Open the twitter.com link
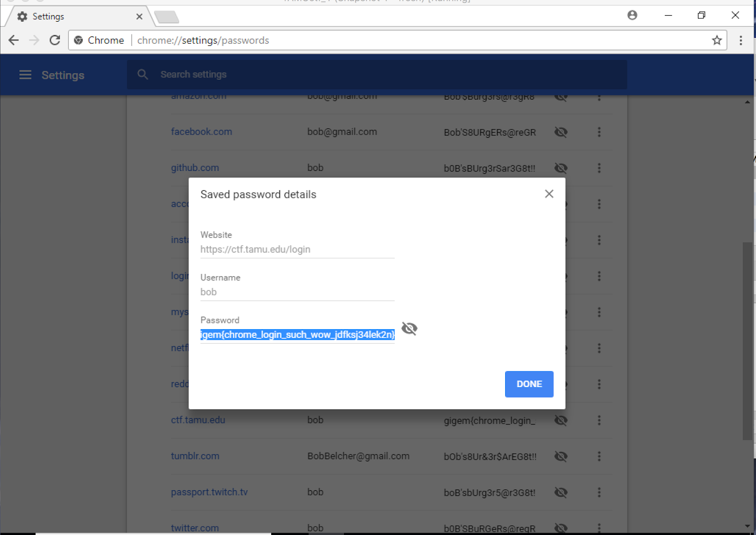Viewport: 756px width, 535px height. click(195, 528)
